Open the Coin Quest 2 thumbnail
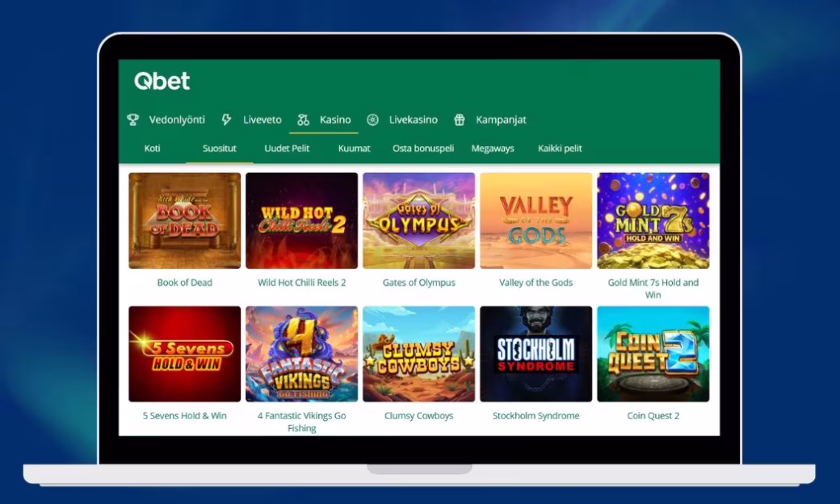The image size is (840, 504). [x=653, y=354]
